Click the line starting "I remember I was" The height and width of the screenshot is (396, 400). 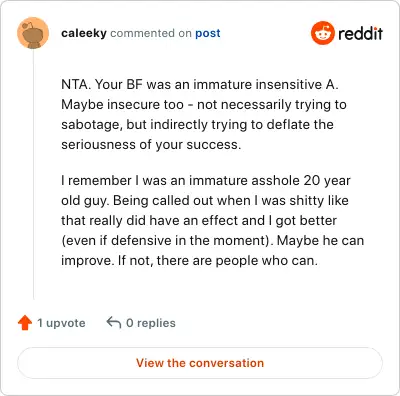click(206, 181)
